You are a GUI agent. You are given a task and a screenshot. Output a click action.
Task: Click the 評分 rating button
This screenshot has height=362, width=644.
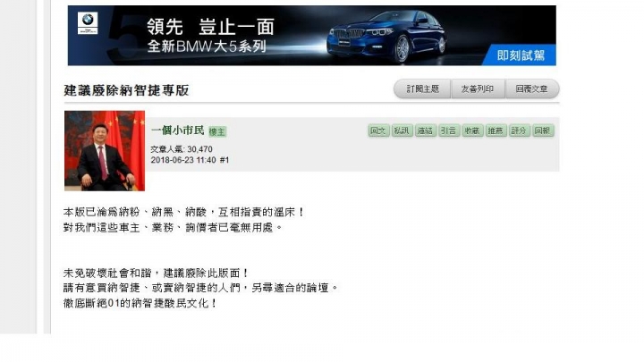click(x=519, y=130)
